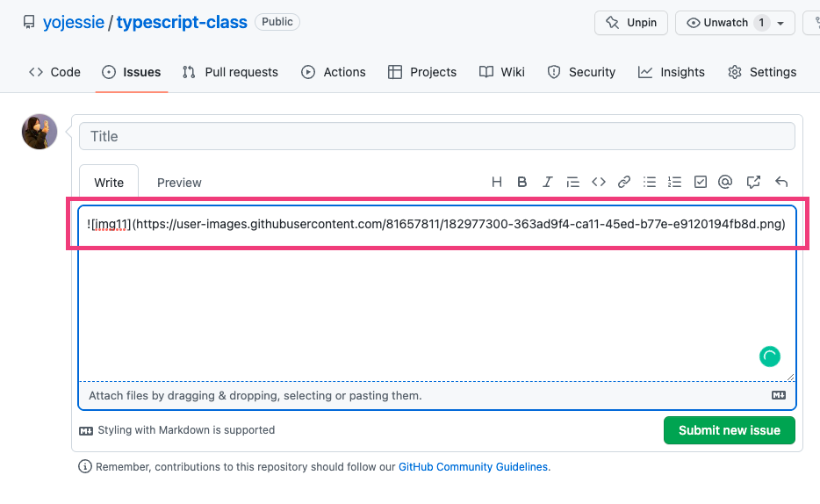This screenshot has height=504, width=820.
Task: Open the yojessie profile link
Action: point(74,22)
